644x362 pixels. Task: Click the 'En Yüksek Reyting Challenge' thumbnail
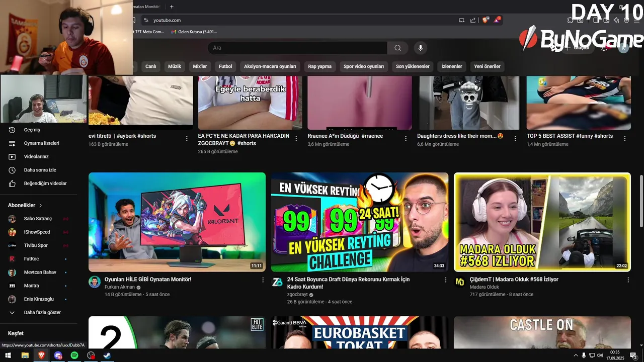pyautogui.click(x=360, y=222)
